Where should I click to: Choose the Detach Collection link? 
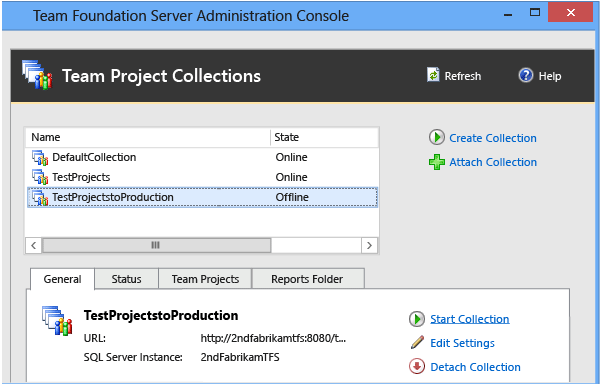[x=476, y=367]
